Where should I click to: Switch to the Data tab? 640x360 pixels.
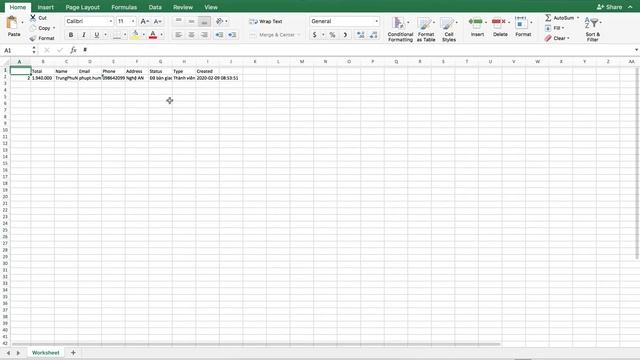coord(155,7)
